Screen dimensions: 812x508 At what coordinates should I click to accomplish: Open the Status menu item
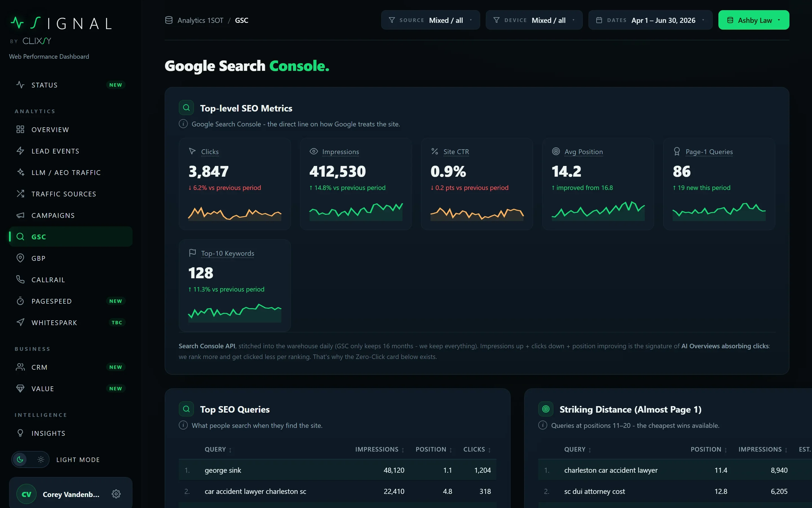pyautogui.click(x=70, y=85)
